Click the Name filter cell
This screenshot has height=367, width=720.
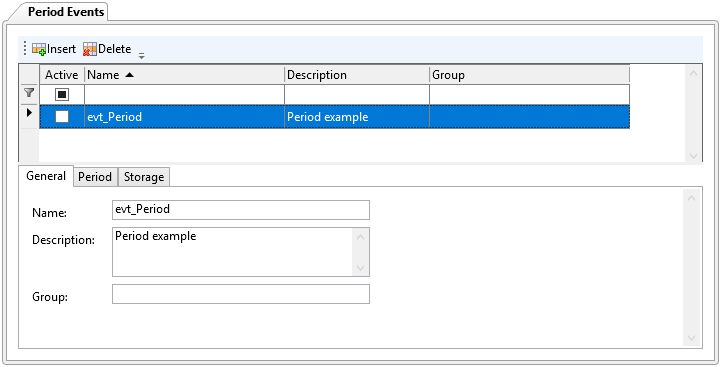click(185, 95)
